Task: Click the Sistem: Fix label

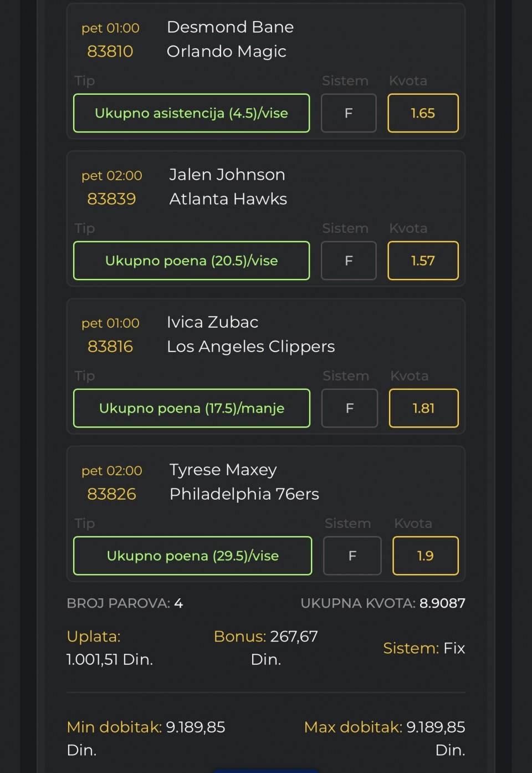Action: pos(424,648)
